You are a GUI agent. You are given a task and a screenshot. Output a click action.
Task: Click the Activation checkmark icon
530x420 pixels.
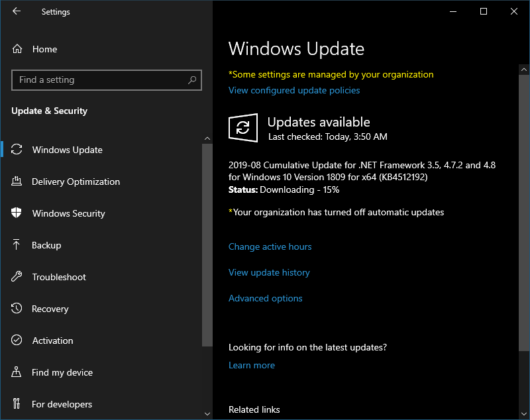17,341
